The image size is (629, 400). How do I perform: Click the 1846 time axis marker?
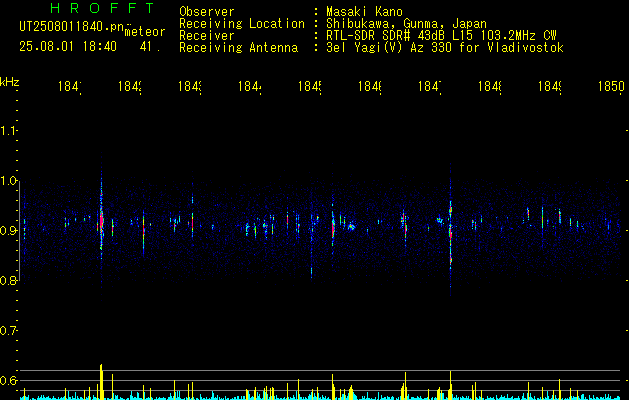click(x=370, y=87)
